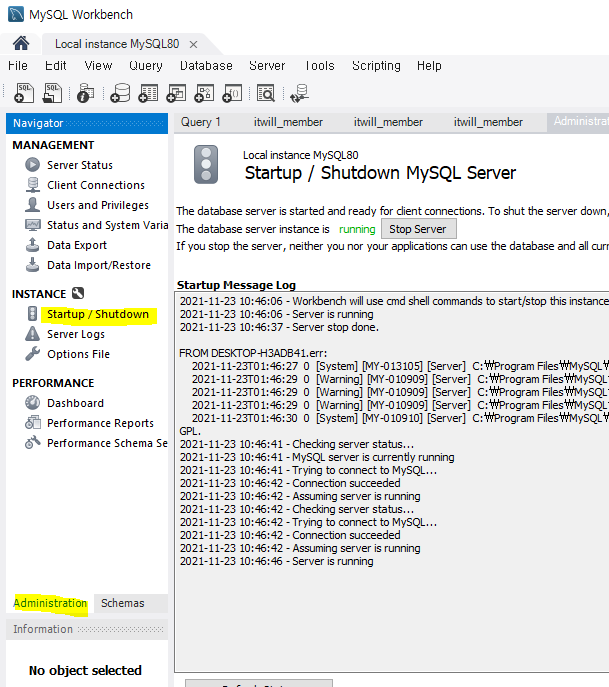The height and width of the screenshot is (687, 609).
Task: Close the Local instance MySQL80 tab
Action: click(x=193, y=44)
